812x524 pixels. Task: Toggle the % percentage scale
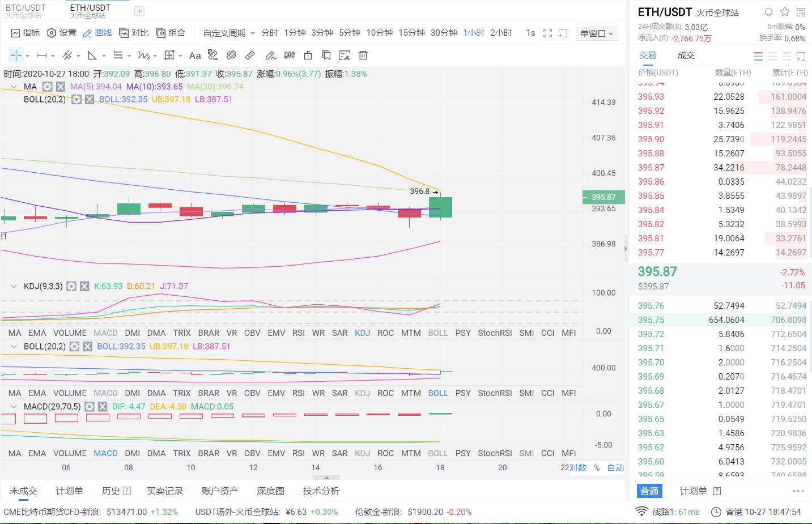[597, 467]
